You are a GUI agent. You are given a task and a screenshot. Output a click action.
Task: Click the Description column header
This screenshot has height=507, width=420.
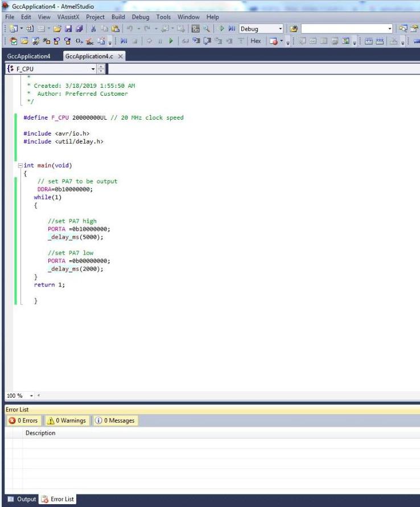[x=40, y=433]
